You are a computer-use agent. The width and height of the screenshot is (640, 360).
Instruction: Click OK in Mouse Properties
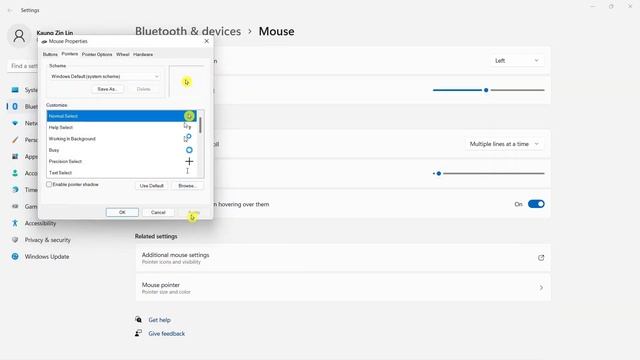[122, 212]
